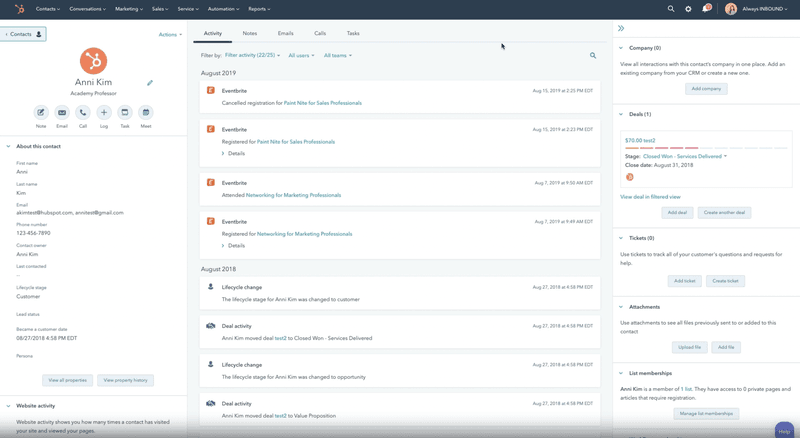The width and height of the screenshot is (800, 438).
Task: Click the Create ticket button
Action: pos(726,281)
